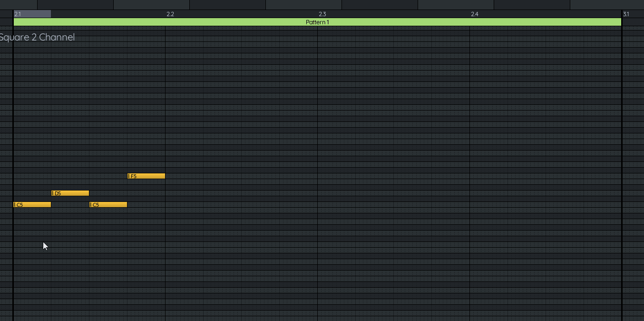This screenshot has height=321, width=644.
Task: Jump to timeline marker 3.1
Action: pos(626,14)
